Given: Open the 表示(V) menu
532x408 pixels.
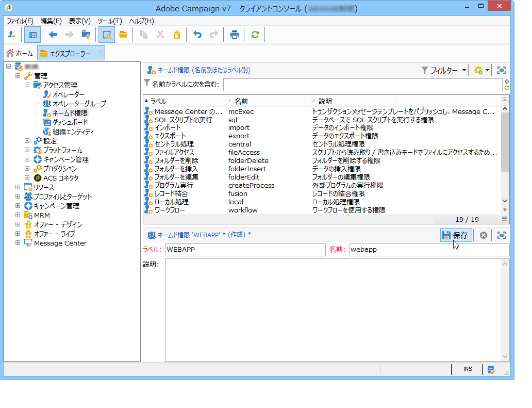Looking at the screenshot, I should (80, 21).
